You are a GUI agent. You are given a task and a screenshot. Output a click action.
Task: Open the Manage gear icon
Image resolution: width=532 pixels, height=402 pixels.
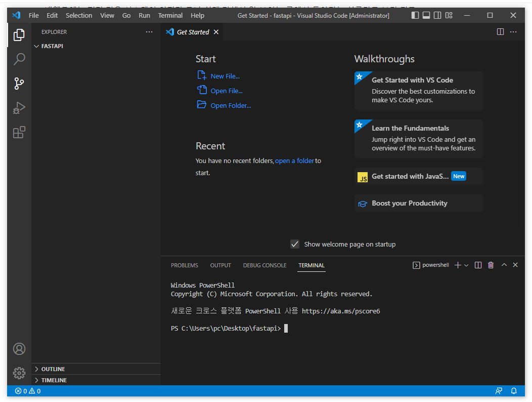pyautogui.click(x=19, y=373)
